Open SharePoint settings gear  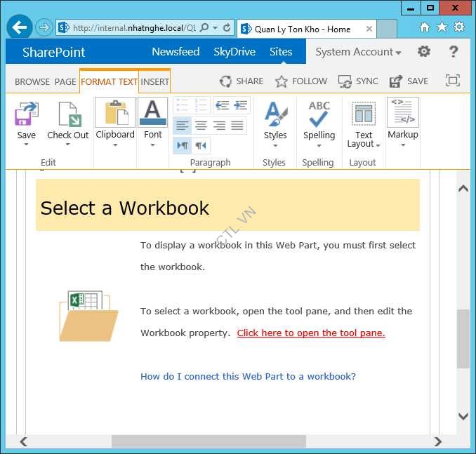click(424, 52)
